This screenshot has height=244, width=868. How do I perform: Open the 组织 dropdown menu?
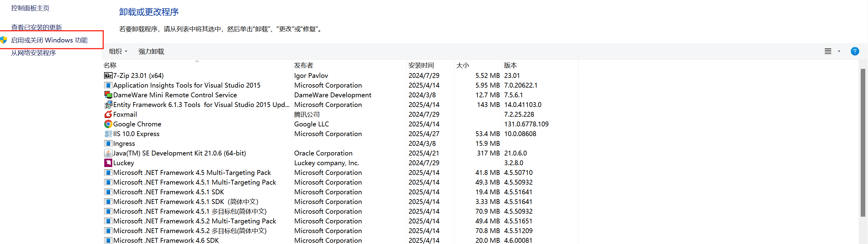(x=118, y=52)
